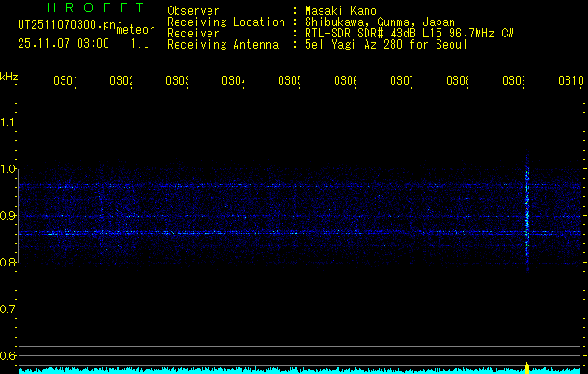Click the 0.9 kHz frequency label
This screenshot has height=374, width=588.
point(7,216)
